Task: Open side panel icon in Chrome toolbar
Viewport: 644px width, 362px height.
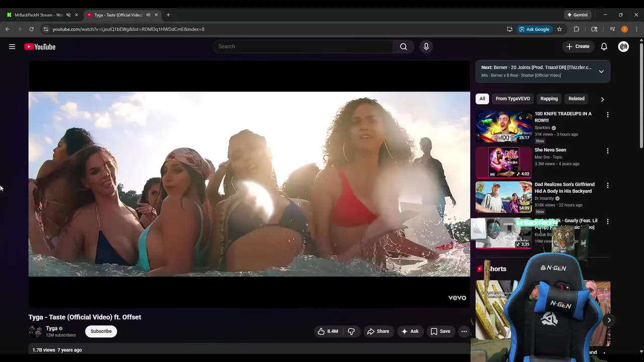Action: pos(594,29)
